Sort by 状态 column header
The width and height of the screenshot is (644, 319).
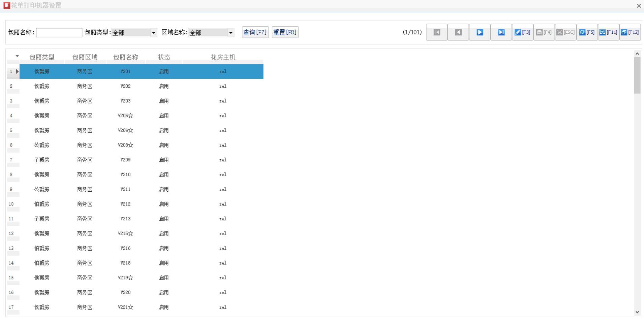(x=164, y=57)
